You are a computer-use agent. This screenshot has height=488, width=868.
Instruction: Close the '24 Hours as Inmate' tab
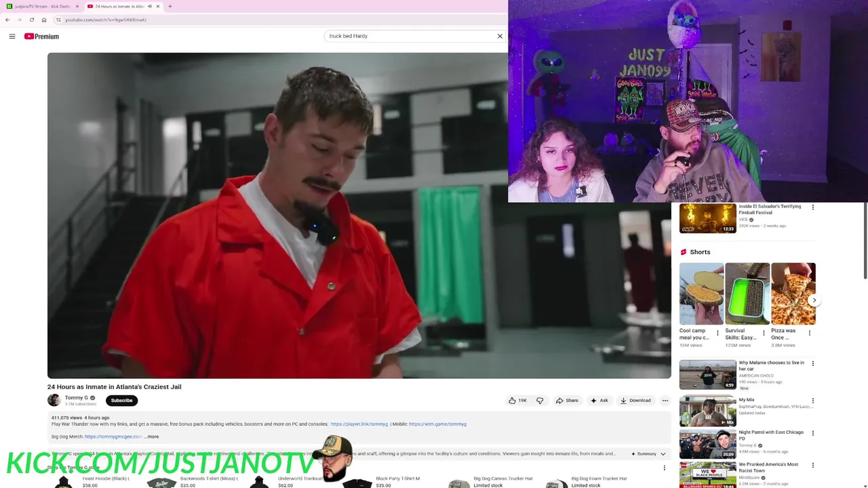click(158, 6)
